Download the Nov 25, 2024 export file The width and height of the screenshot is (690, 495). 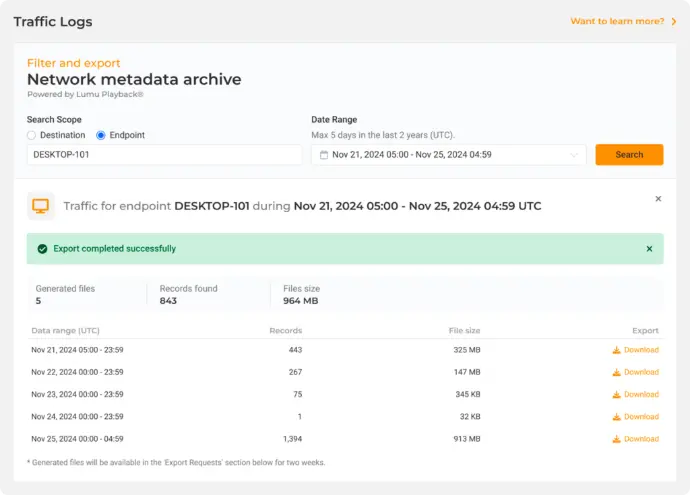[x=636, y=439]
